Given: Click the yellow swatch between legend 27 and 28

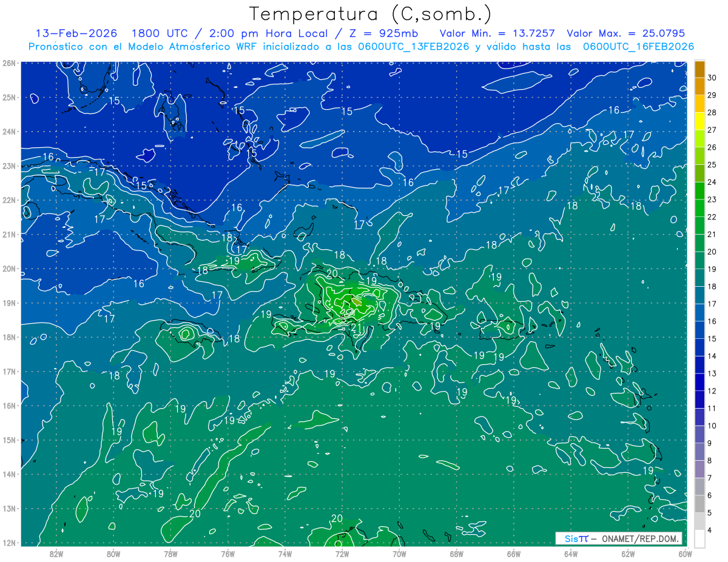Looking at the screenshot, I should [x=699, y=121].
